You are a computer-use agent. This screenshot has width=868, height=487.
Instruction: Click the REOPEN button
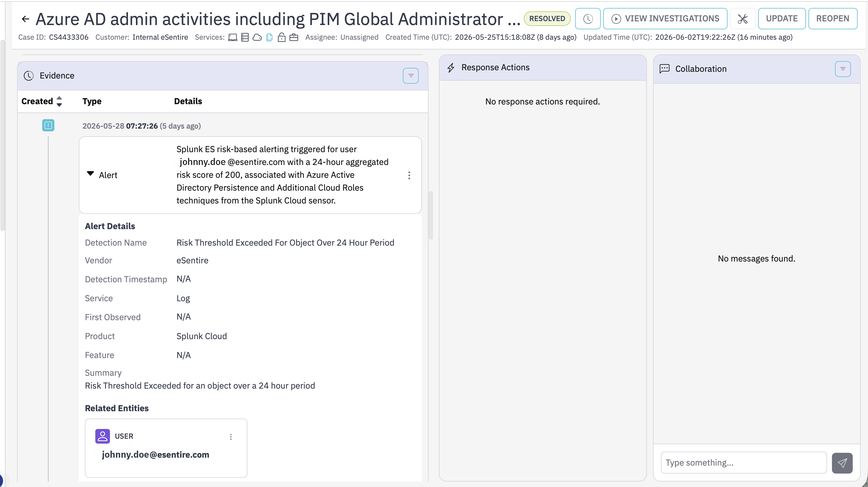pyautogui.click(x=832, y=19)
